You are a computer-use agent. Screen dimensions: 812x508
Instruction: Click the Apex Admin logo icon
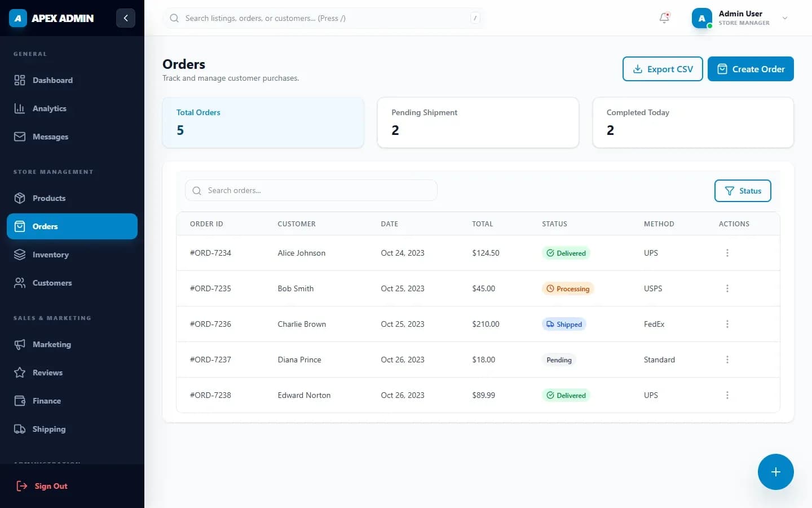tap(18, 18)
